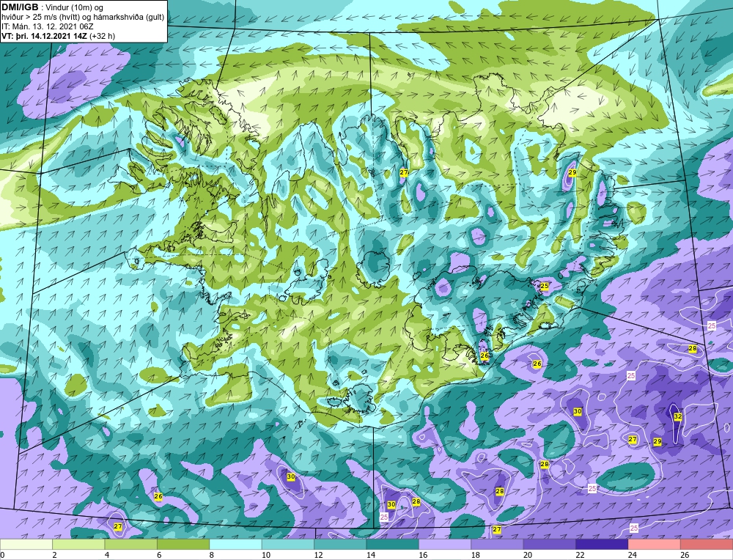Pick the legend color swatch between 22 and 24
733x560 pixels.
(602, 545)
